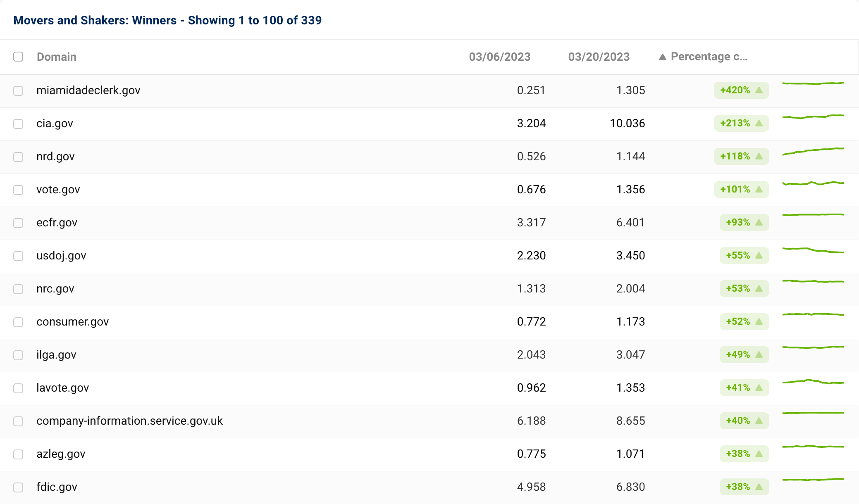
Task: Mark the ecfr.gov checkbox
Action: 18,223
